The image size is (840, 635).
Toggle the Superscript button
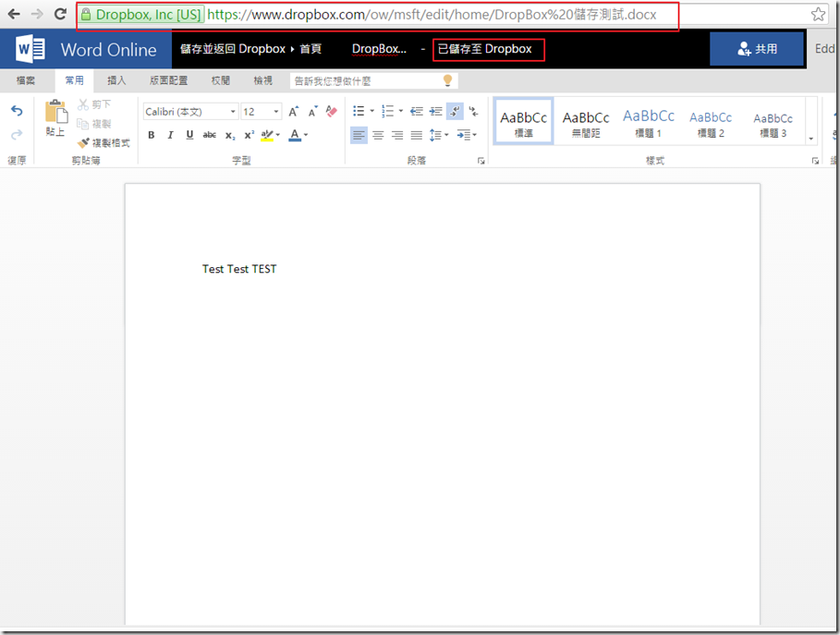point(250,135)
